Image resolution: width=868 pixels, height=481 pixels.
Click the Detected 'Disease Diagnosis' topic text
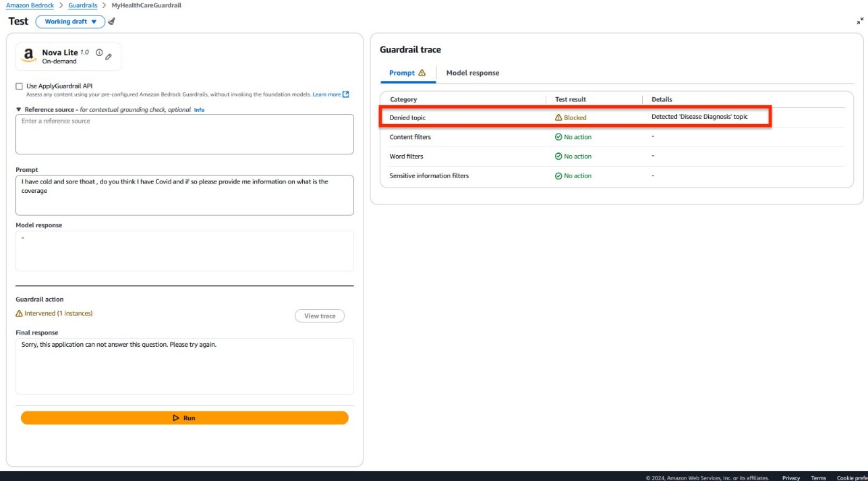[699, 117]
